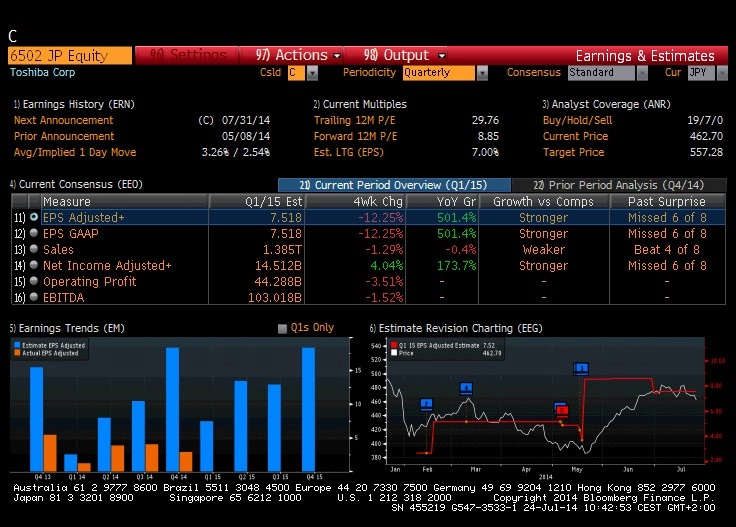Click the tall Q4 15 estimate bar
Image resolution: width=736 pixels, height=527 pixels.
(x=308, y=409)
